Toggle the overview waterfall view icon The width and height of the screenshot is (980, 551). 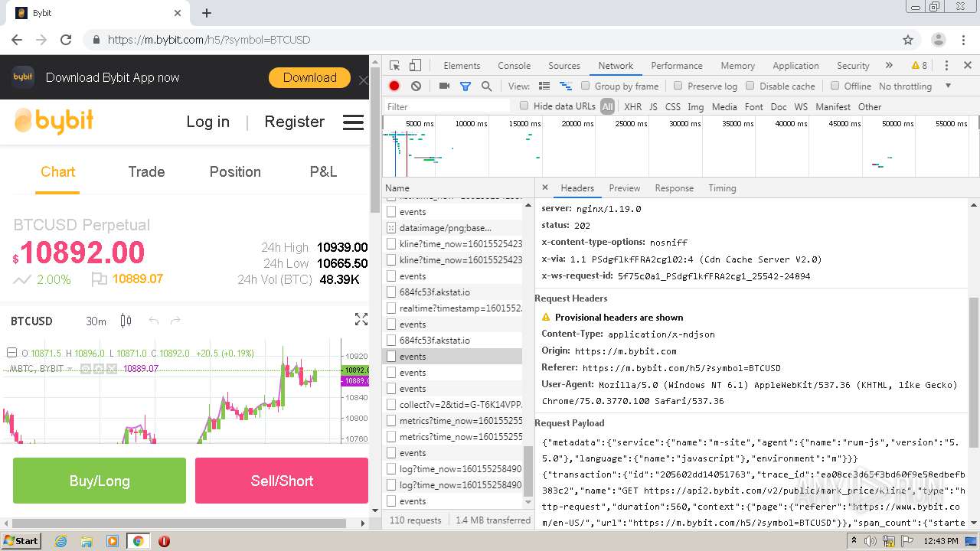pyautogui.click(x=566, y=86)
